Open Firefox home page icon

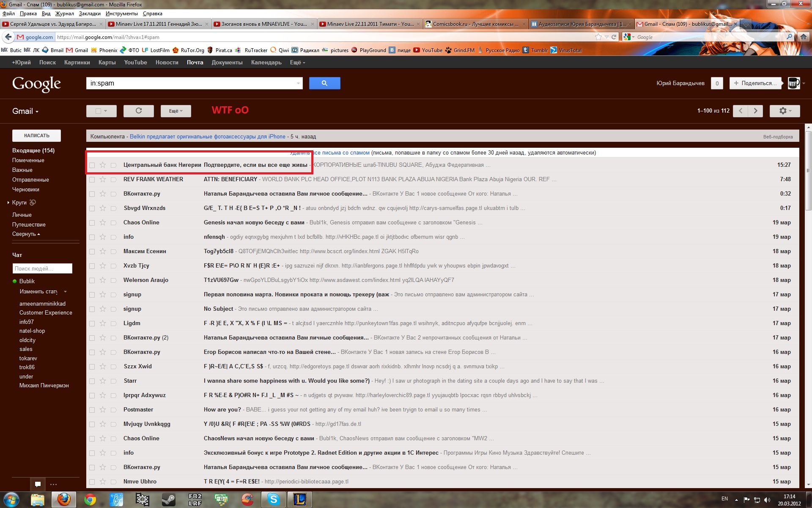pyautogui.click(x=803, y=37)
